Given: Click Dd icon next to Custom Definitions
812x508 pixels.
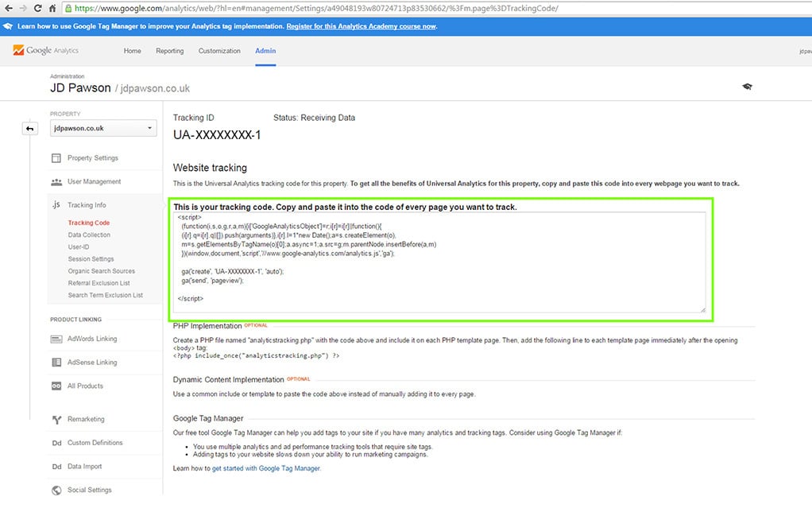Looking at the screenshot, I should point(56,443).
